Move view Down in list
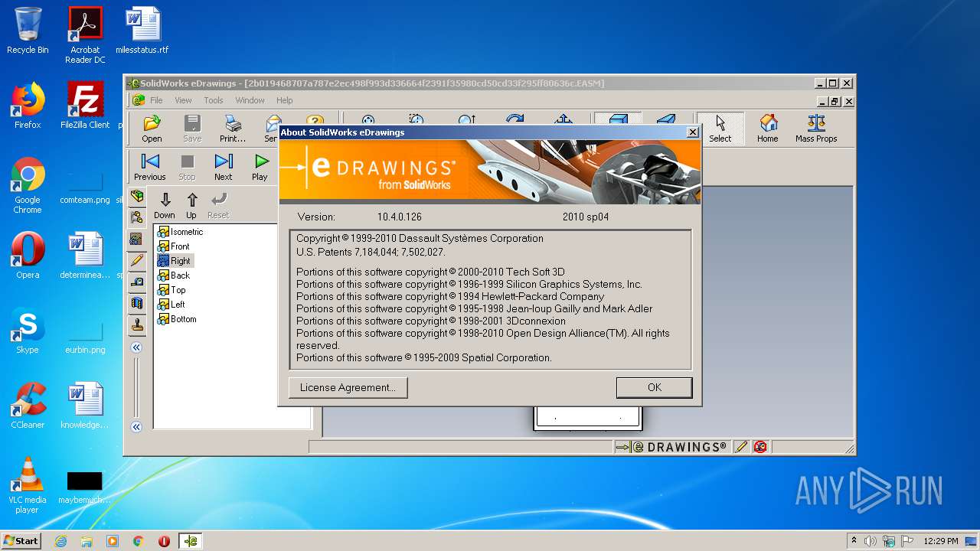The width and height of the screenshot is (980, 551). click(x=165, y=206)
